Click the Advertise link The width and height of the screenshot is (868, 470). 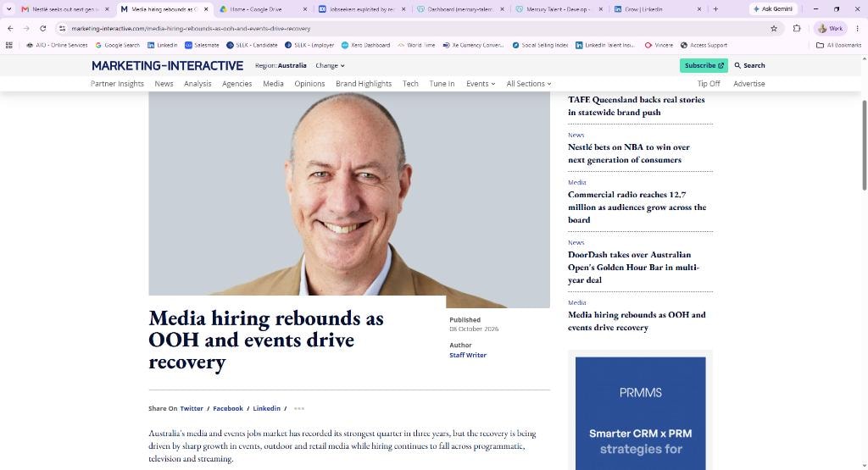749,84
